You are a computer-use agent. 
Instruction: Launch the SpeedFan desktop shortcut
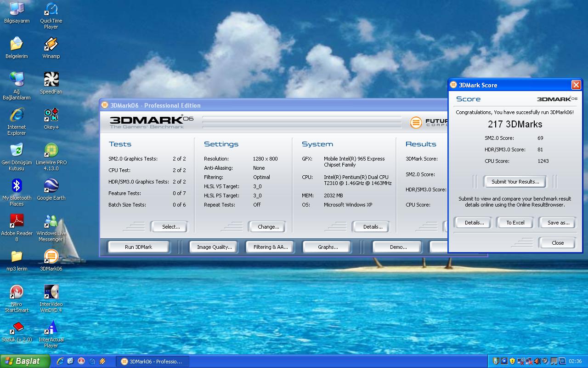tap(51, 83)
